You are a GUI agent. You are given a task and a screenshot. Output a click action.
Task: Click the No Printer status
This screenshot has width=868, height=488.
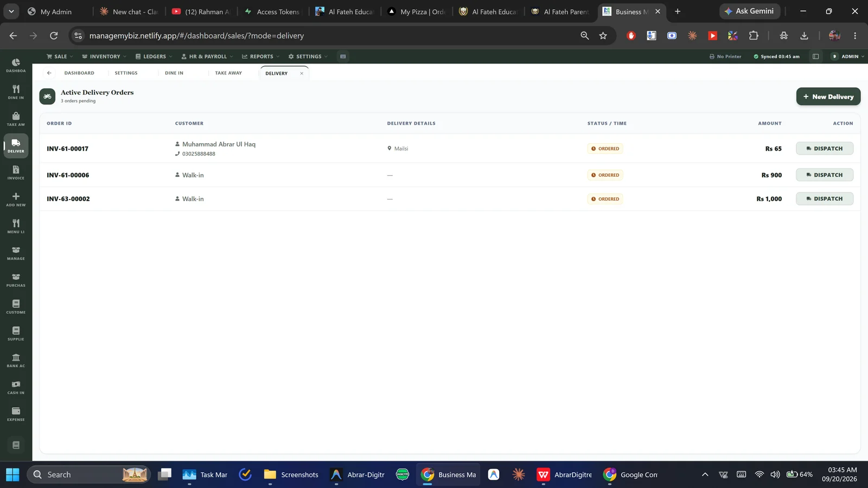[725, 56]
